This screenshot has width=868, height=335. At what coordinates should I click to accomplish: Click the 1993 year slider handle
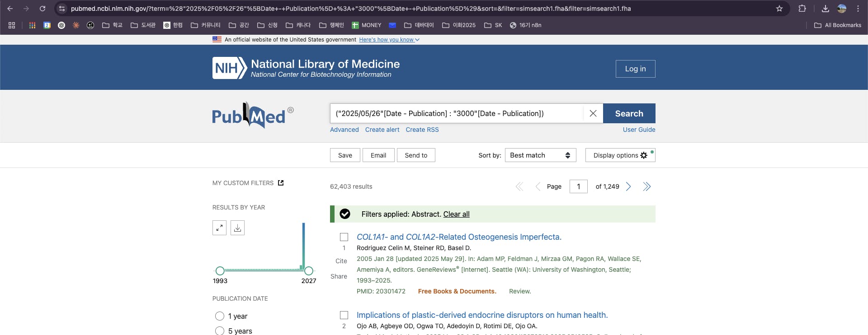220,271
